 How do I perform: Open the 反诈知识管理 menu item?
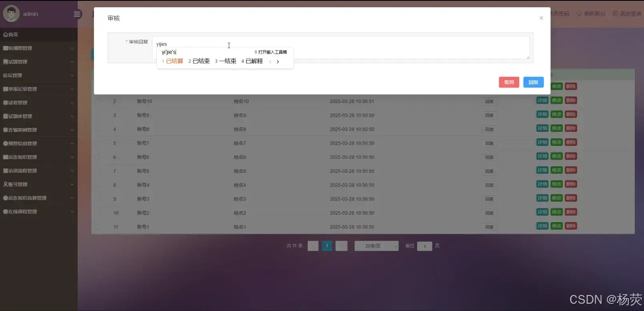tap(38, 157)
